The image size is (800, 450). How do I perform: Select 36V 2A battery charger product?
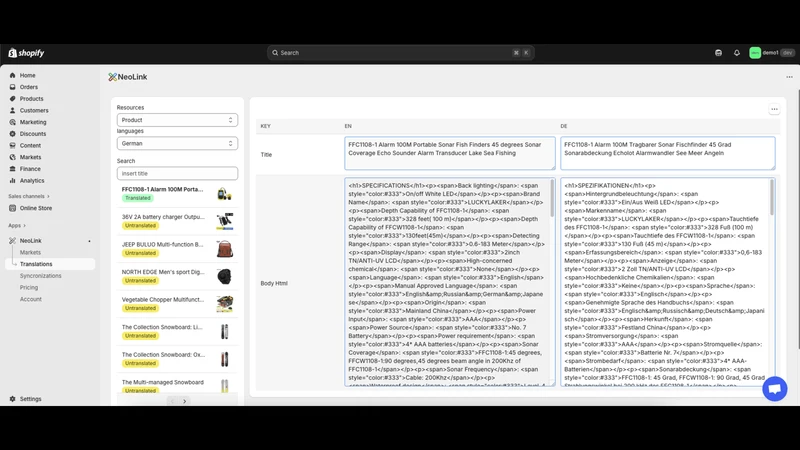tap(177, 221)
